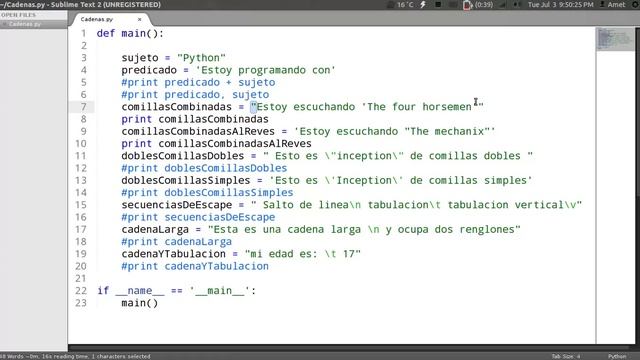Click the '__name__' text on line 22
The image size is (640, 360).
click(140, 291)
